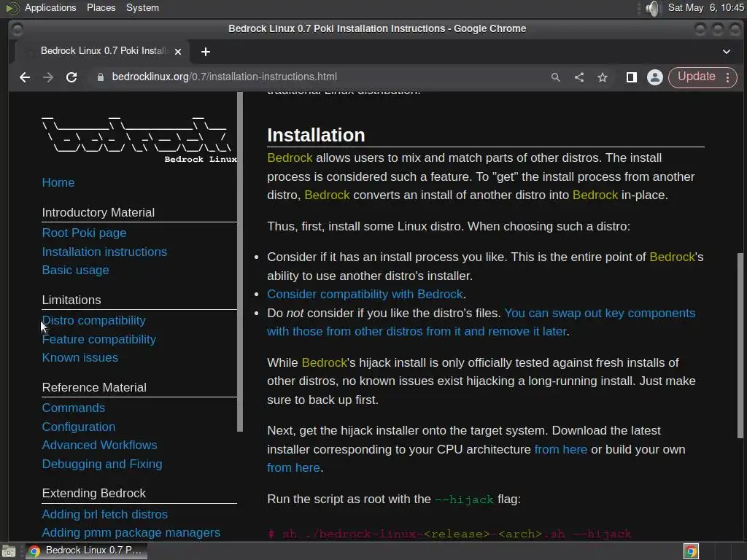Go to the Home link
Screen dimensions: 747x560
point(58,182)
